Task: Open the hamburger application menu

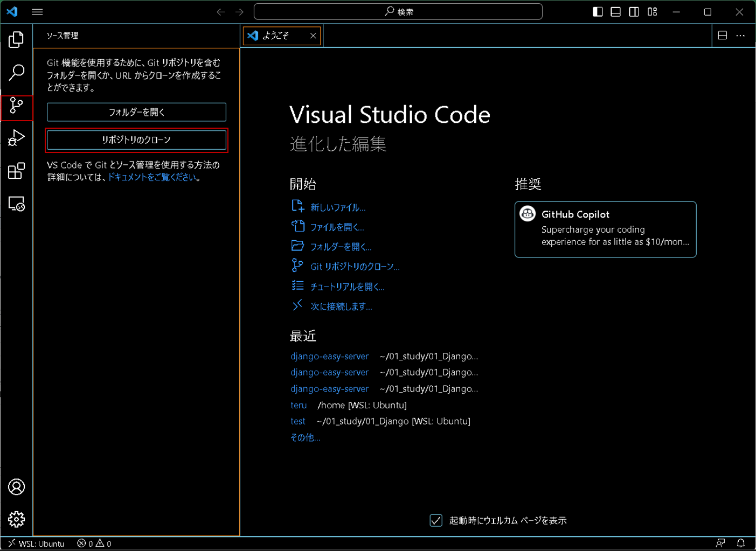Action: click(x=37, y=12)
